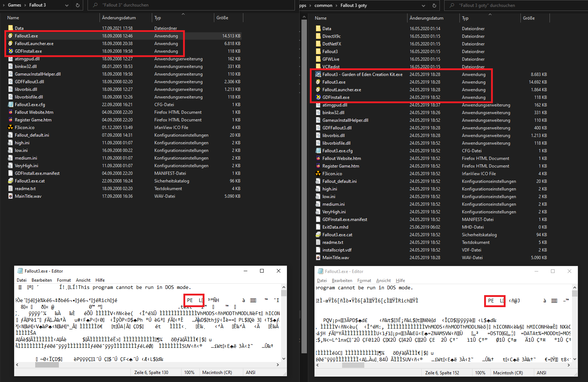
Task: Expand the breadcrumb chevron after common
Action: point(336,5)
